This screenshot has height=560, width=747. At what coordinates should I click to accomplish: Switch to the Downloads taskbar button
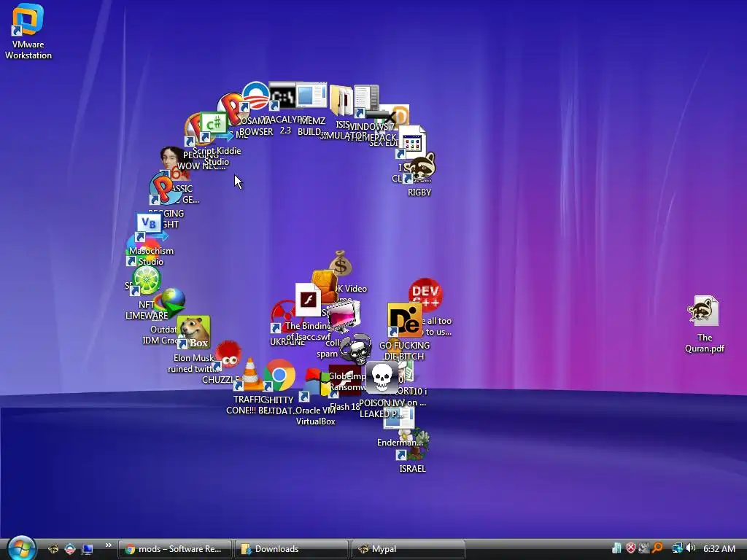coord(292,549)
